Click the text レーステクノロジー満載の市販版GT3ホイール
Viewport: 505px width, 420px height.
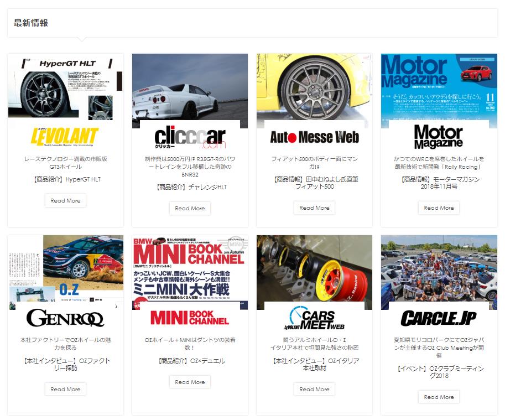[65, 163]
